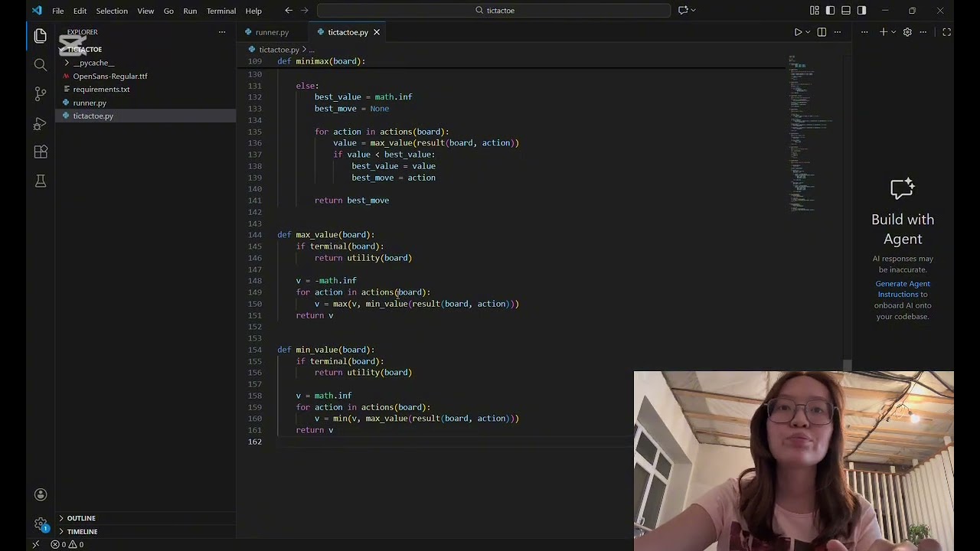Open the Accounts menu icon
Viewport: 980px width, 551px height.
(41, 495)
